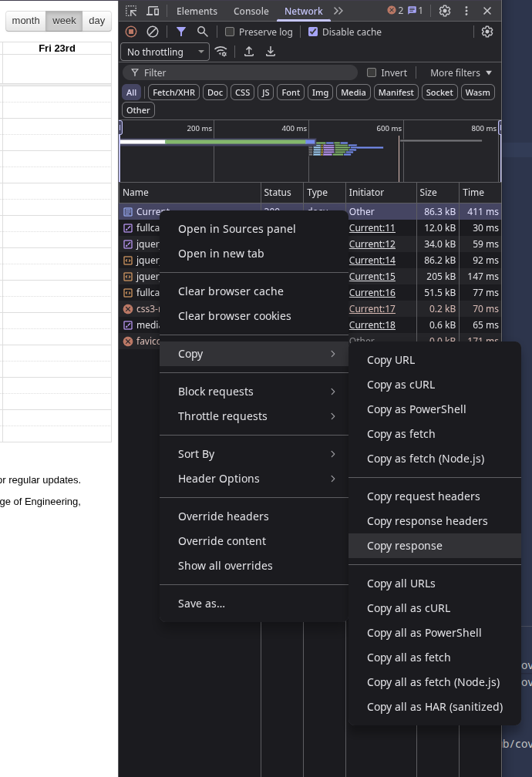
Task: Filter requests by Fetch/XHR type
Action: tap(173, 92)
